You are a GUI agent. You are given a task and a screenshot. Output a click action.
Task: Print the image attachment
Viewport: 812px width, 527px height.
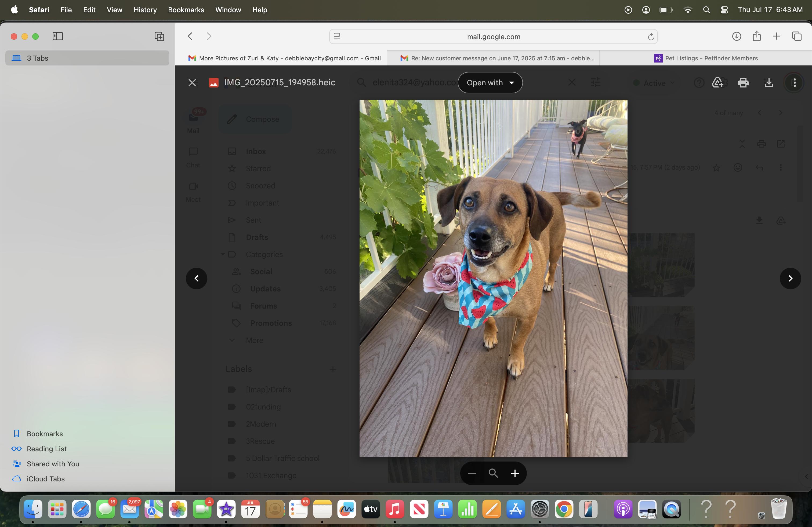click(744, 82)
